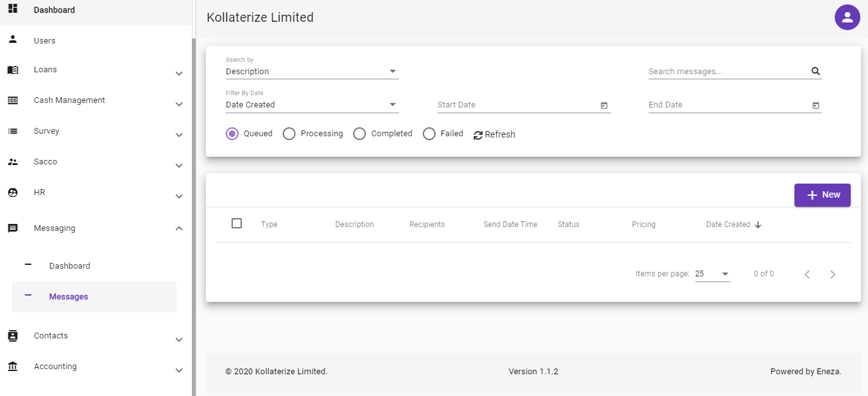
Task: Click the Cash Management money icon
Action: 13,100
